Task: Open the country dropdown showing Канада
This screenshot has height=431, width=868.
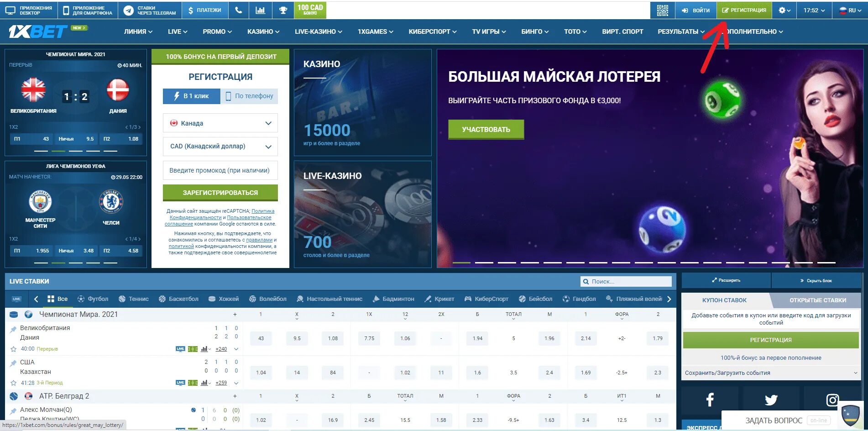Action: [220, 123]
